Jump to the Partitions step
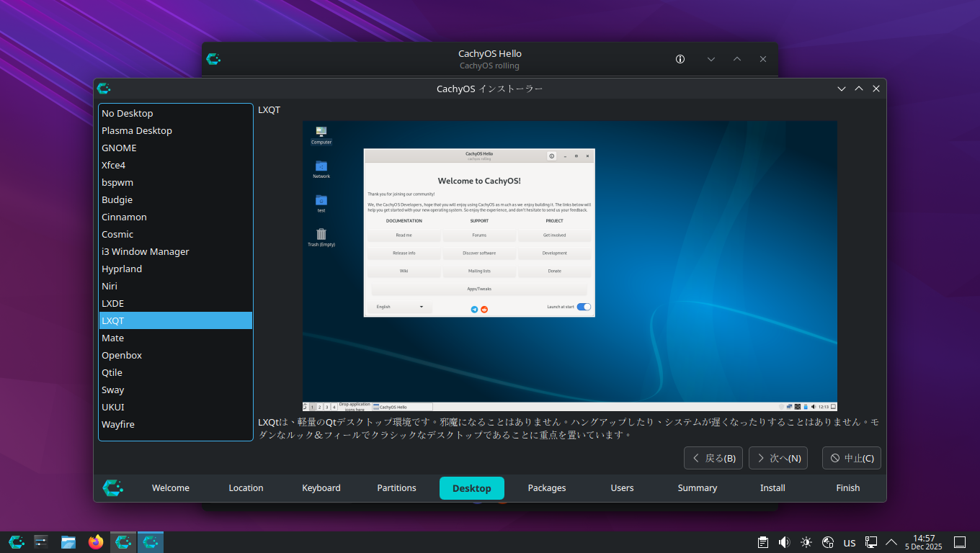Image resolution: width=980 pixels, height=553 pixels. (x=396, y=487)
